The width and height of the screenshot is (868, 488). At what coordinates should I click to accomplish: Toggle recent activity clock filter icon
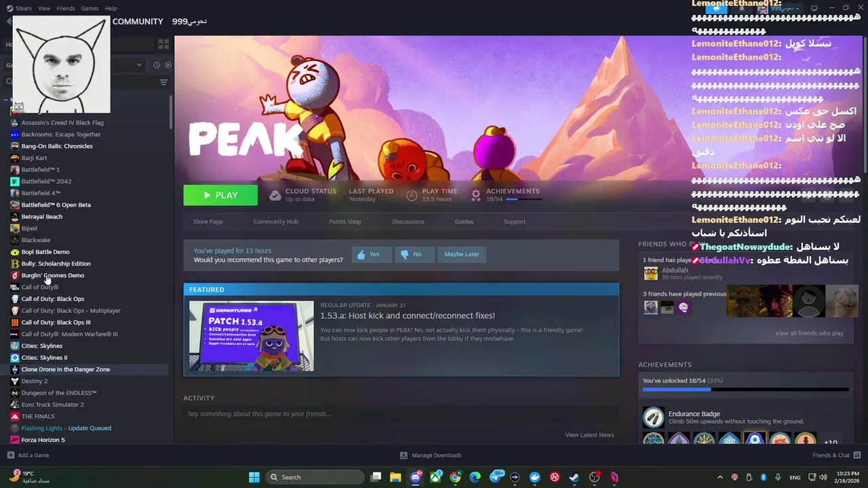157,65
